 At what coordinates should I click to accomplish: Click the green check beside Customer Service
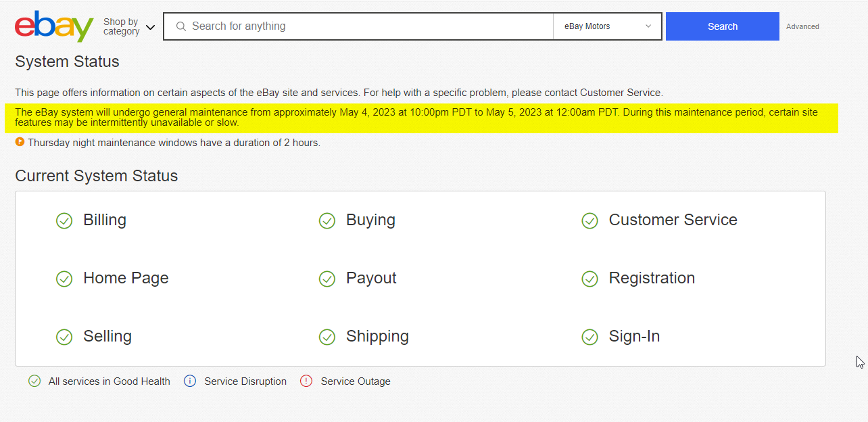pyautogui.click(x=590, y=221)
